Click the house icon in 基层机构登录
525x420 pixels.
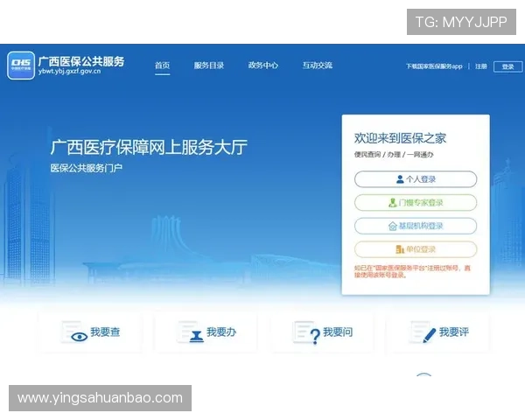click(x=392, y=227)
